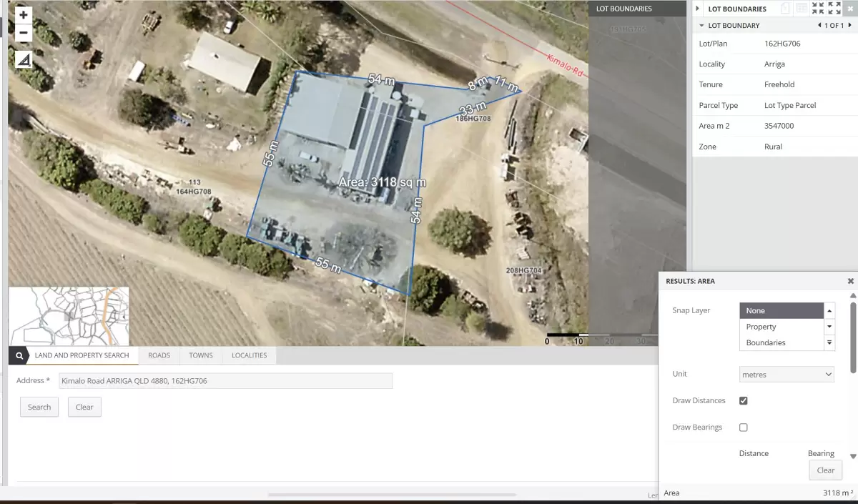
Task: Zoom in on the map
Action: [24, 14]
